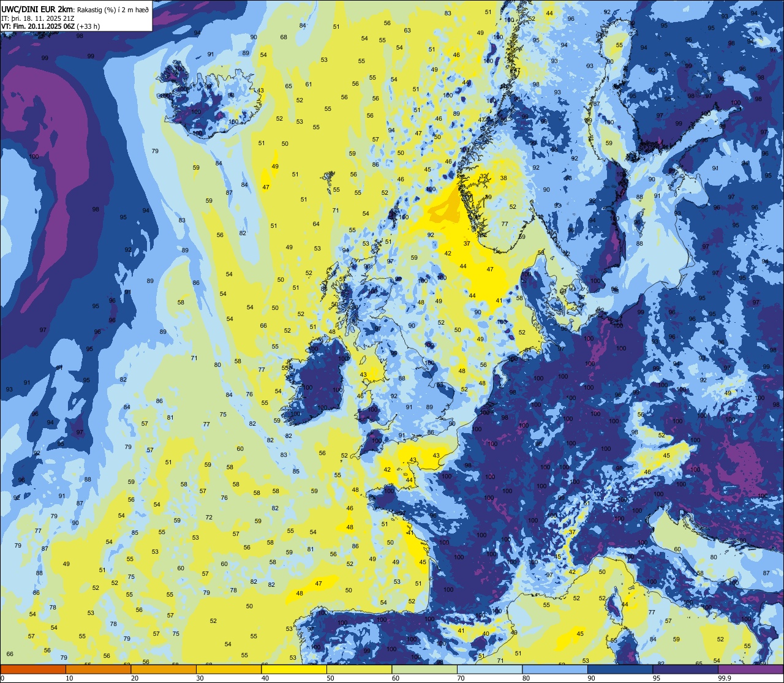Click the '32' humidity value over Norway
The height and width of the screenshot is (683, 784).
(x=483, y=176)
